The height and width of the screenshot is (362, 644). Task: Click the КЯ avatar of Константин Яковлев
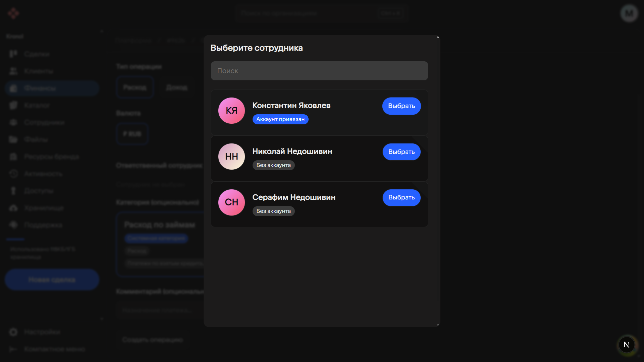point(231,111)
